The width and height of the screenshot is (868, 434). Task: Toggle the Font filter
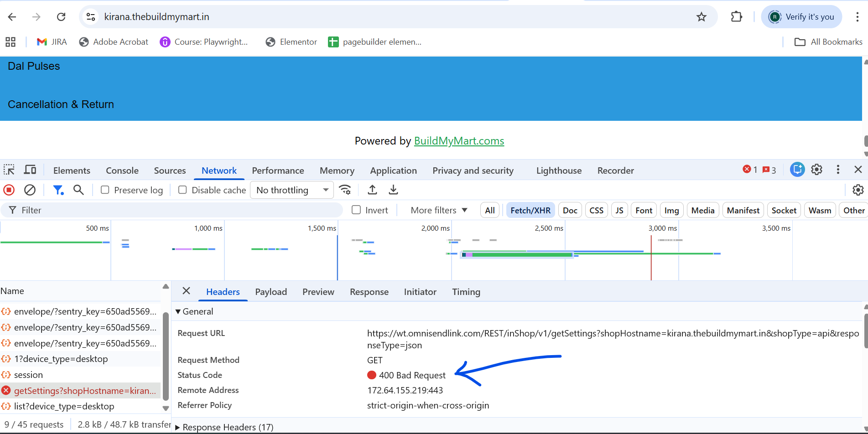coord(644,210)
